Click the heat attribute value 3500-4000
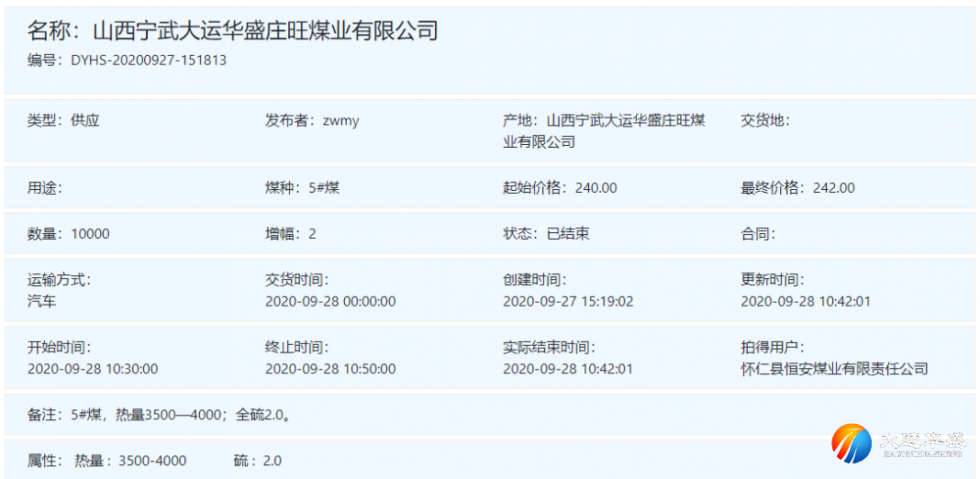The image size is (980, 479). (x=152, y=461)
